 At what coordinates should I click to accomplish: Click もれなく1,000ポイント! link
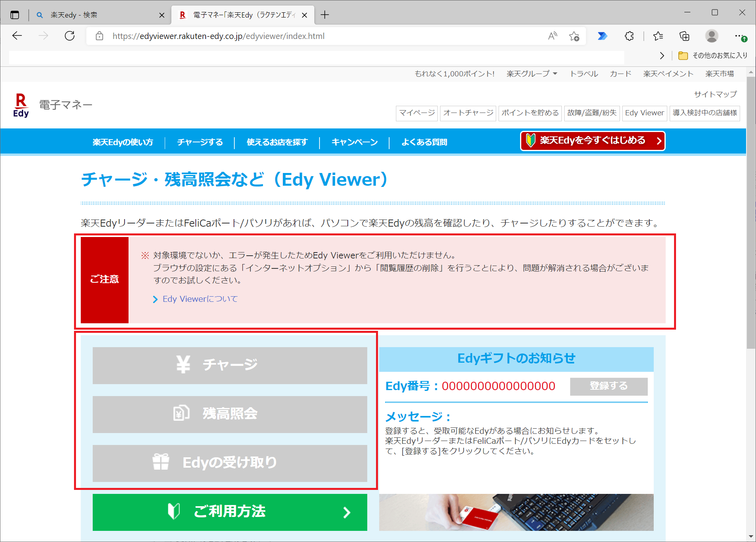click(454, 74)
